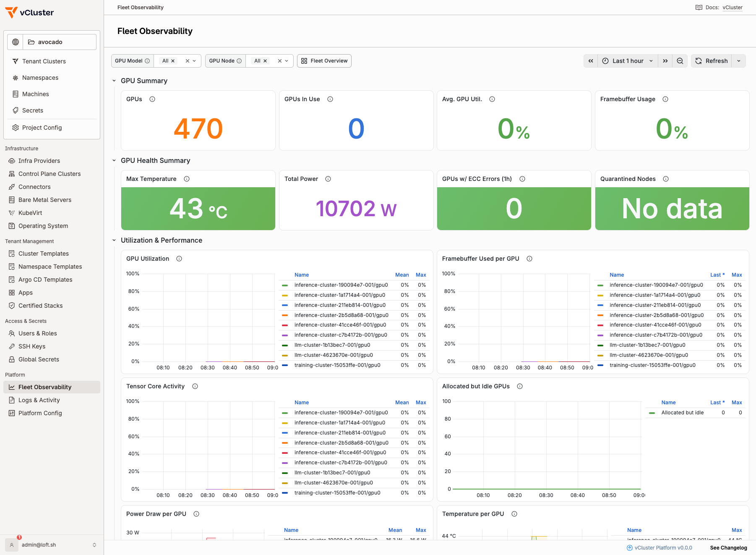Show info for Allocated but Idle GPUs panel
Viewport: 756px width, 555px height.
[x=520, y=386]
